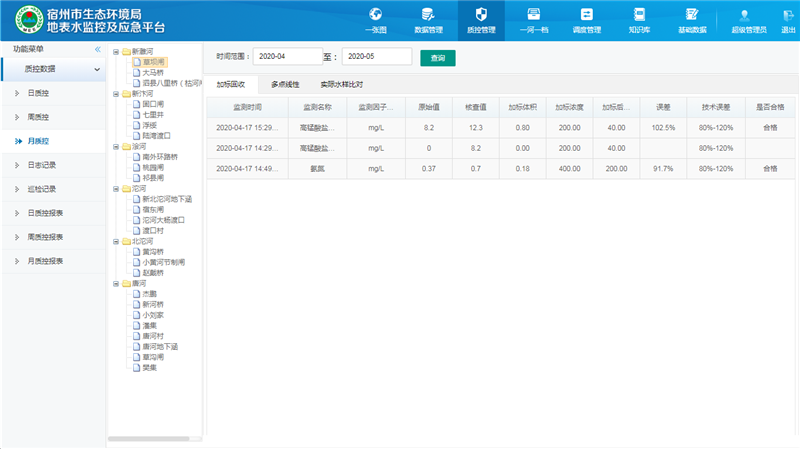800x449 pixels.
Task: Select the row dated 2020-04-17 14:49
Action: click(x=501, y=169)
